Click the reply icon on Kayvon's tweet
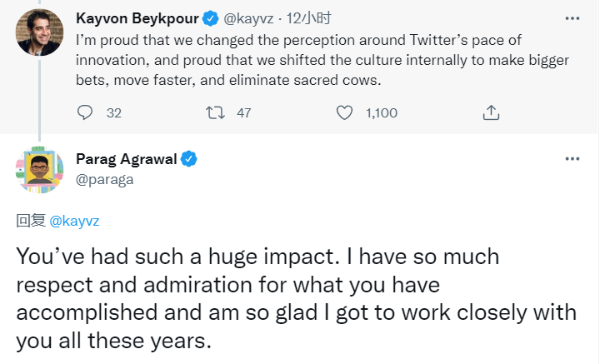Image resolution: width=600 pixels, height=364 pixels. pos(86,112)
